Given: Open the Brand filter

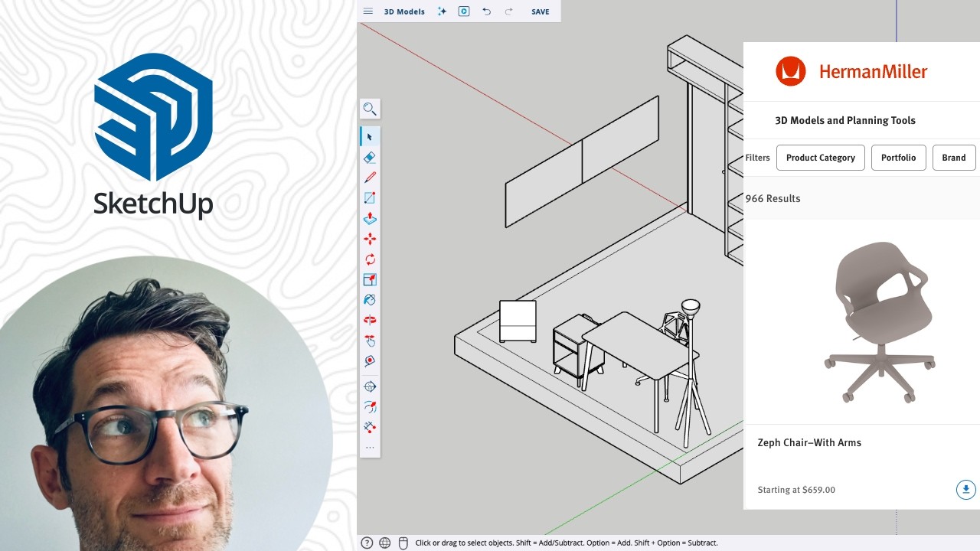Looking at the screenshot, I should coord(953,158).
